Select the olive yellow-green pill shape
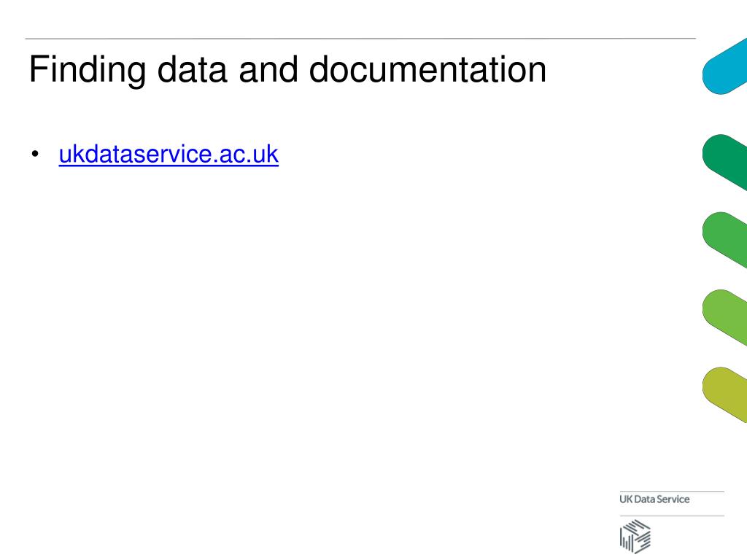747x560 pixels. tap(726, 396)
